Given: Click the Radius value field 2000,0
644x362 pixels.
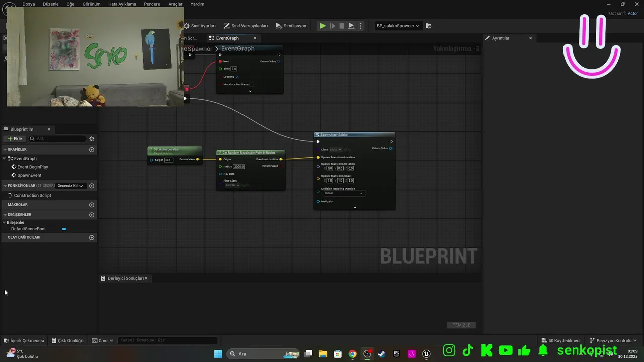Looking at the screenshot, I should [239, 166].
